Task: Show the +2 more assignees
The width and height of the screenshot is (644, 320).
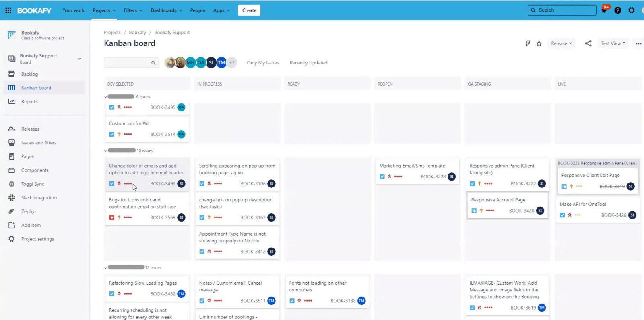Action: [232, 63]
